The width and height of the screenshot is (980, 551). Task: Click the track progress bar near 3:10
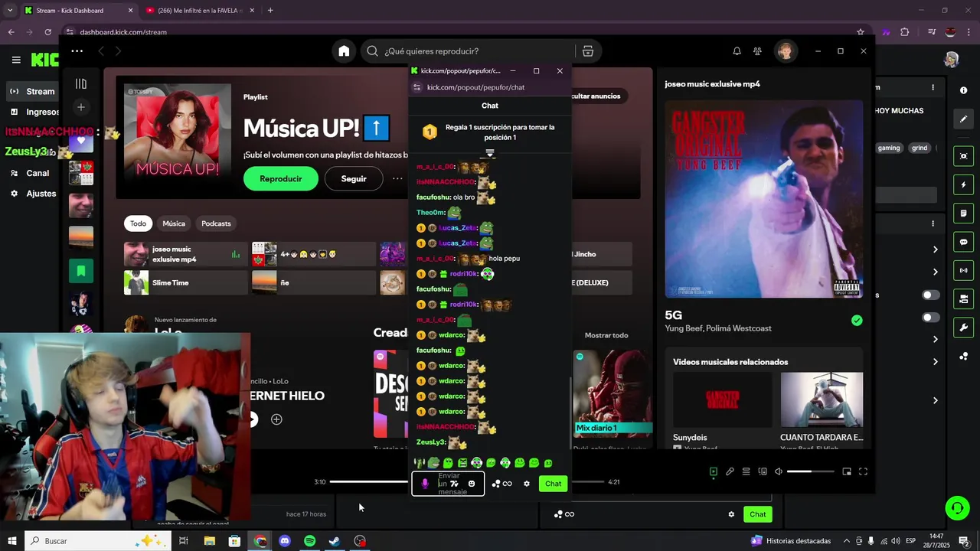pyautogui.click(x=368, y=482)
